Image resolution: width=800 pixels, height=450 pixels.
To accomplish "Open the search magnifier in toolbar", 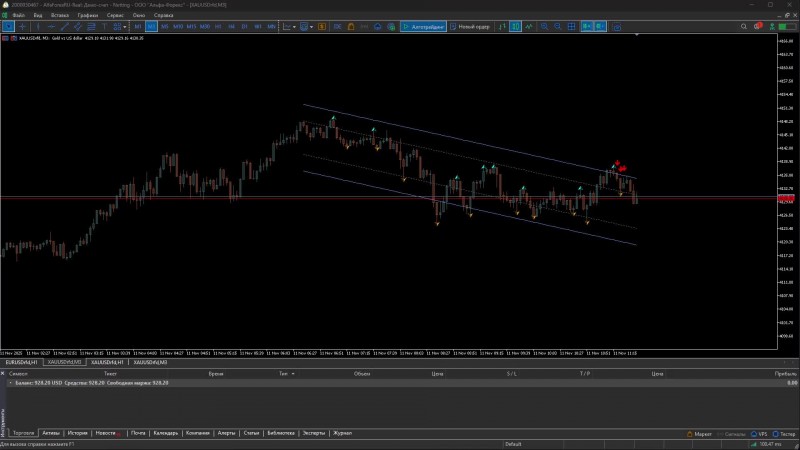I will [743, 27].
